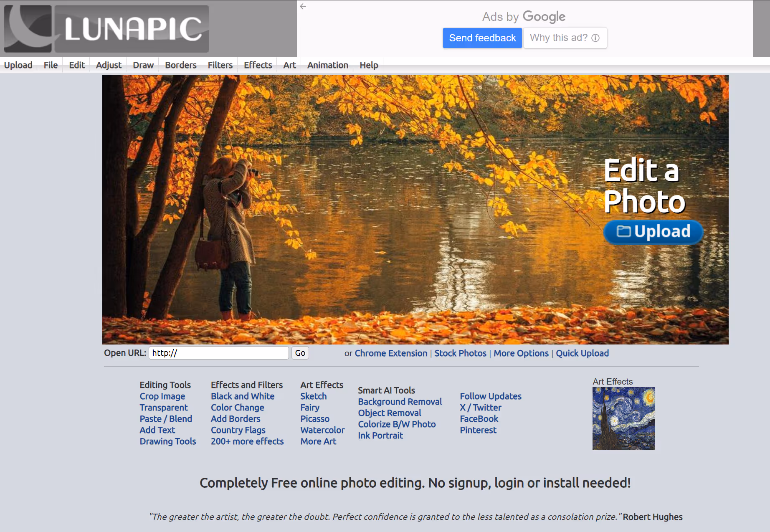Click Quick Upload
Screen dimensions: 770x532
pyautogui.click(x=582, y=353)
